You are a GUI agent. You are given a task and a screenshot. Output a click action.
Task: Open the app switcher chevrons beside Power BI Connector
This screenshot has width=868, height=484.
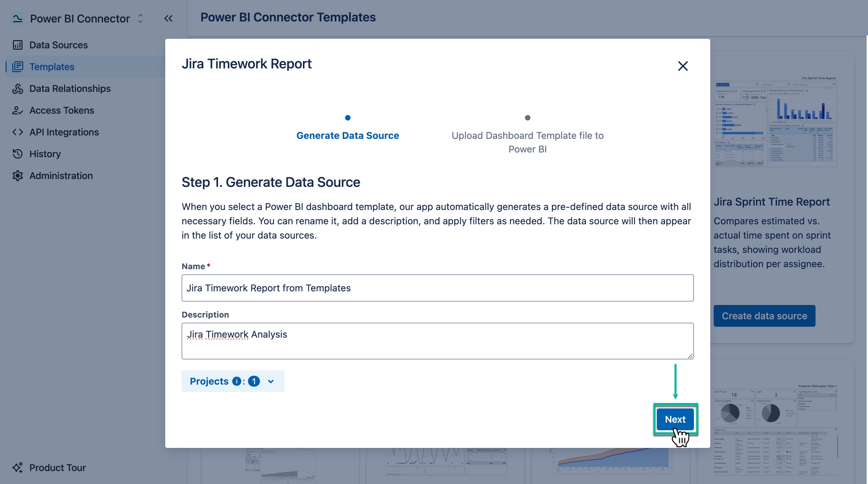tap(140, 18)
